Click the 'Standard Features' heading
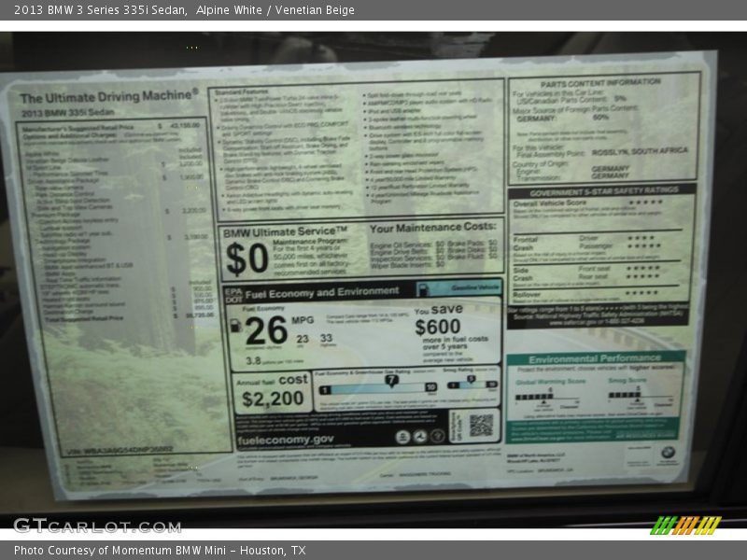 coord(242,91)
